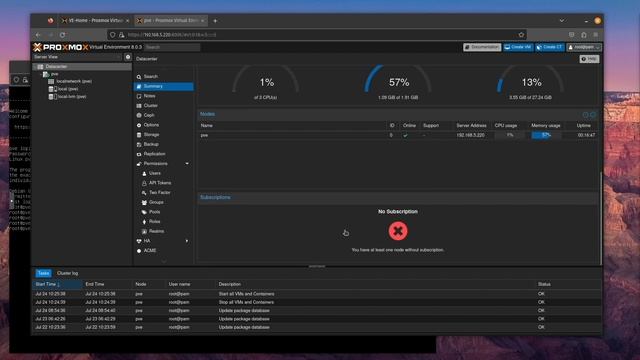Screen dimensions: 640x360
Task: Click the Groups icon
Action: (x=144, y=202)
